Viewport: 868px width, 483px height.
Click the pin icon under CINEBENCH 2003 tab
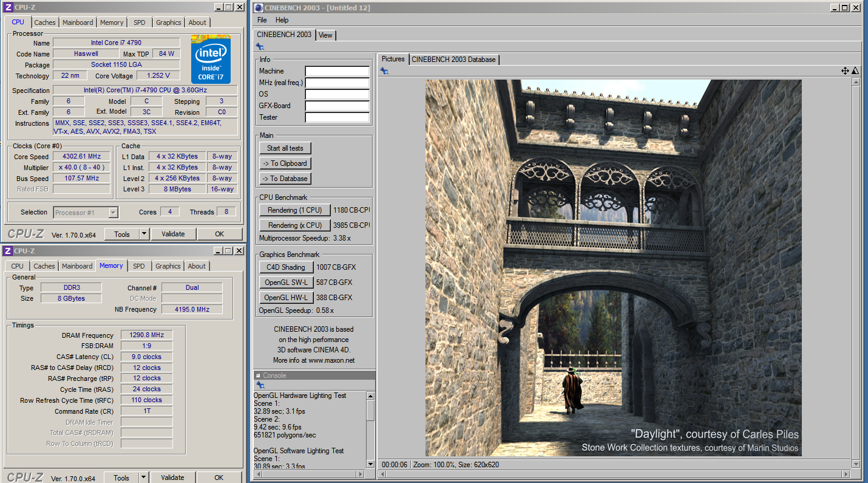click(x=260, y=47)
